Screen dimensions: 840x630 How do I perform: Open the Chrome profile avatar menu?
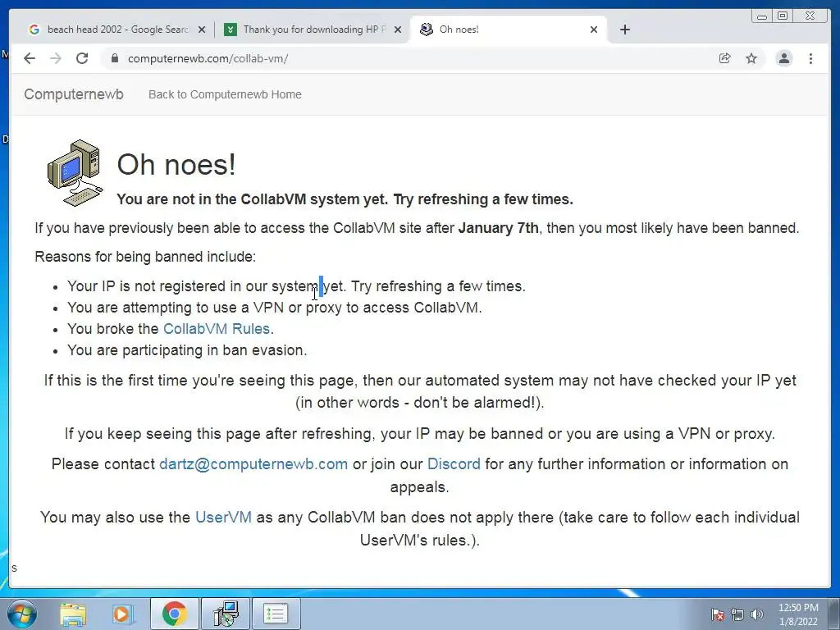click(783, 58)
